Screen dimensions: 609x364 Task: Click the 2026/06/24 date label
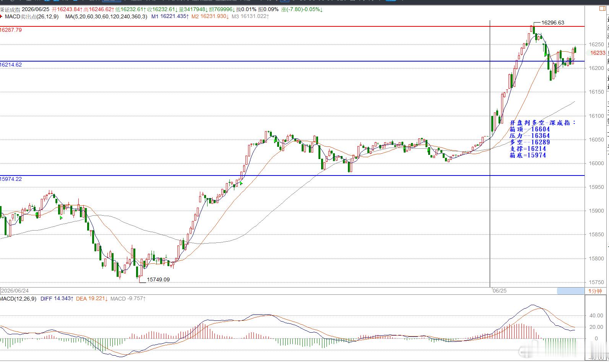(15, 291)
